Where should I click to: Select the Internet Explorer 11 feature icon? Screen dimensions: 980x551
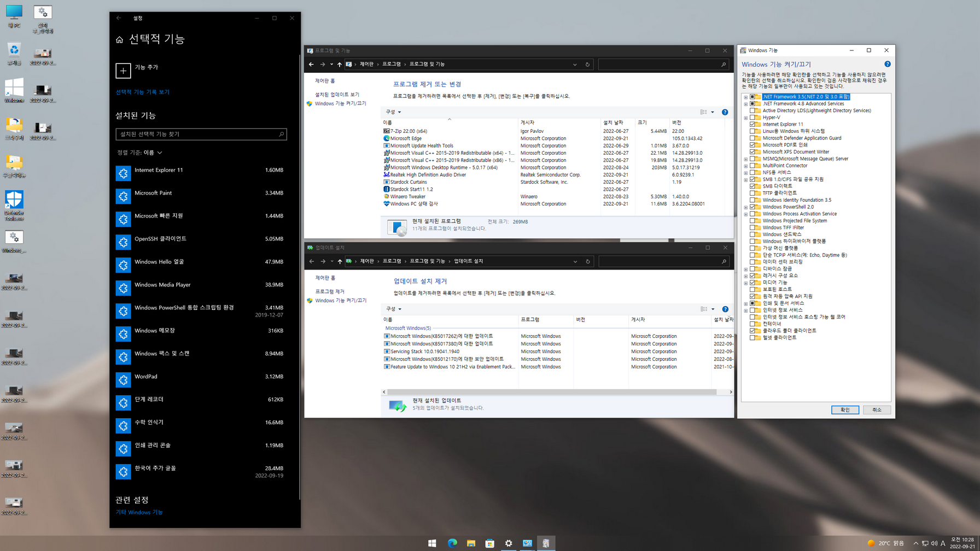click(x=123, y=173)
